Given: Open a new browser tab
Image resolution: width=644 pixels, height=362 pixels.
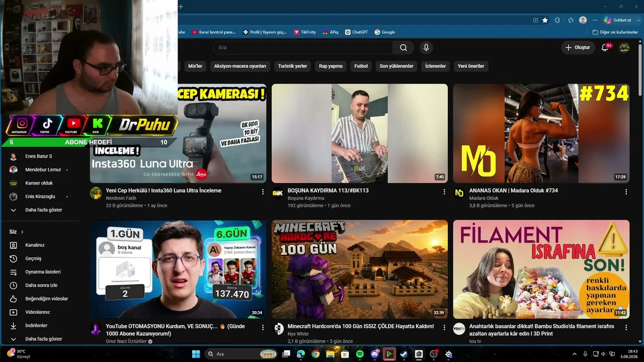Looking at the screenshot, I should 181,7.
